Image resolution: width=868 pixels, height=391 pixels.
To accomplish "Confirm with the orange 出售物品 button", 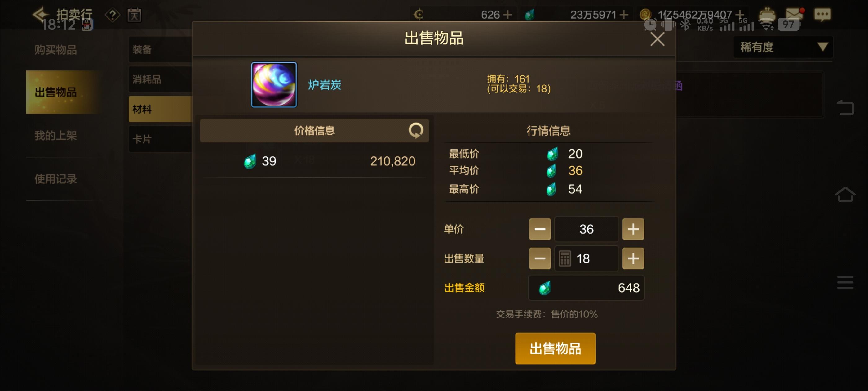I will point(555,348).
